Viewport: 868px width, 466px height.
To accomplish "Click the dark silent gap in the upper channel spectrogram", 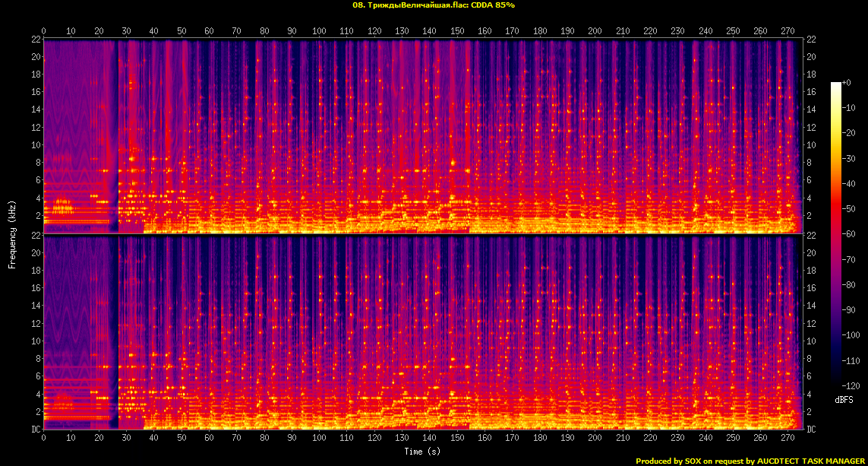I will tap(114, 137).
